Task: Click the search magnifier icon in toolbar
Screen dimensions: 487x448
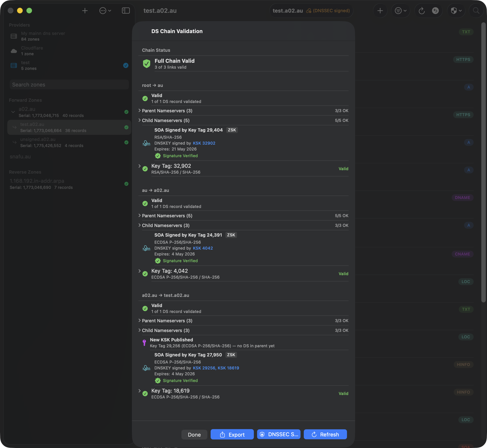Action: [476, 11]
